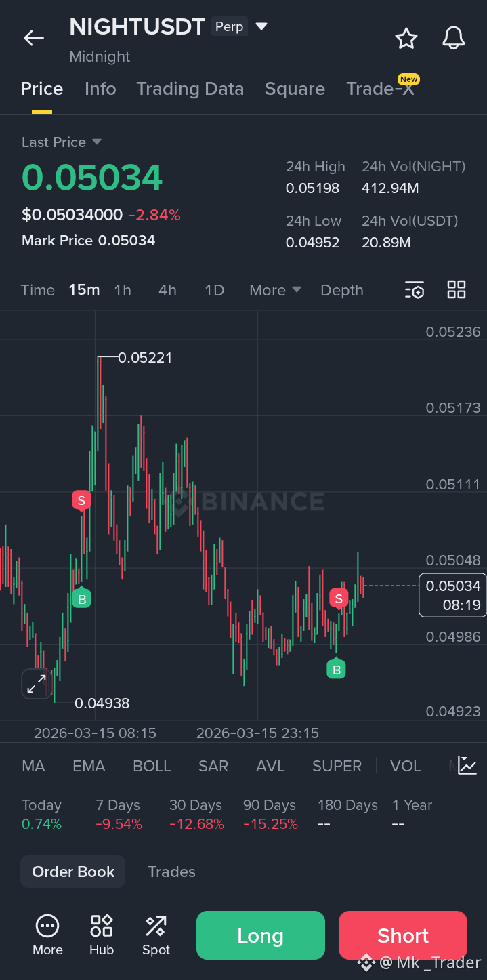The height and width of the screenshot is (980, 487).
Task: Select the 15m interval
Action: pos(84,290)
